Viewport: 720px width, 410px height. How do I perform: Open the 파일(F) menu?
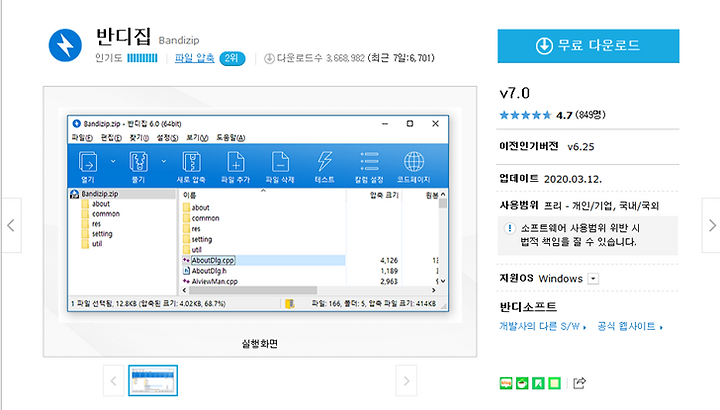82,138
